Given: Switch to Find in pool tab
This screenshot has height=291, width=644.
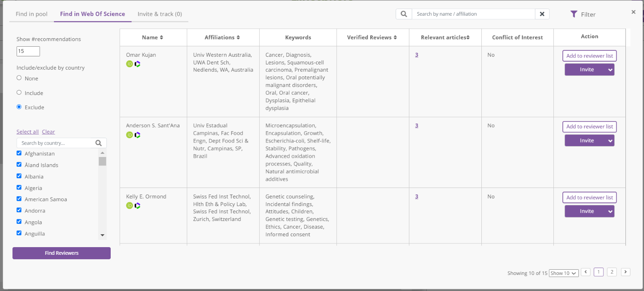Looking at the screenshot, I should pyautogui.click(x=31, y=14).
